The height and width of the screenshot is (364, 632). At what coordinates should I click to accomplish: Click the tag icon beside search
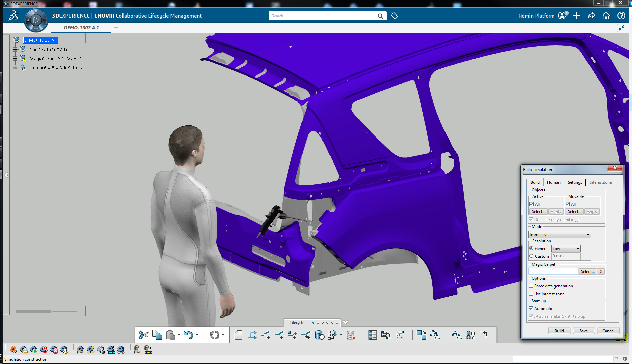(x=394, y=16)
